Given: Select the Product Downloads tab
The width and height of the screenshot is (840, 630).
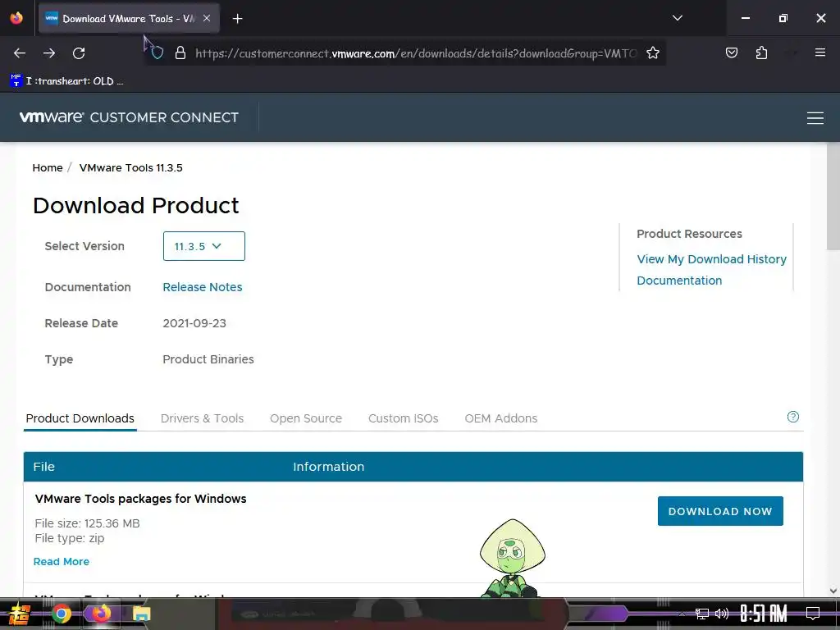Looking at the screenshot, I should [80, 418].
